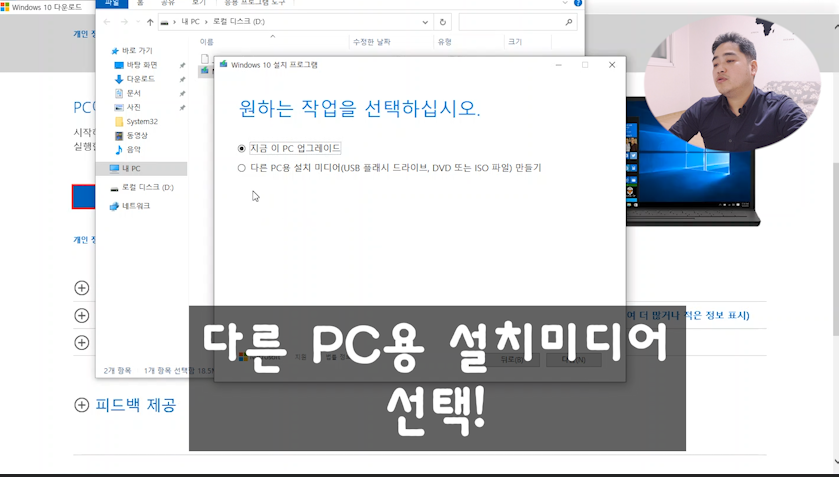The height and width of the screenshot is (477, 839).
Task: Open the 사진 folder in the sidebar
Action: coord(133,107)
